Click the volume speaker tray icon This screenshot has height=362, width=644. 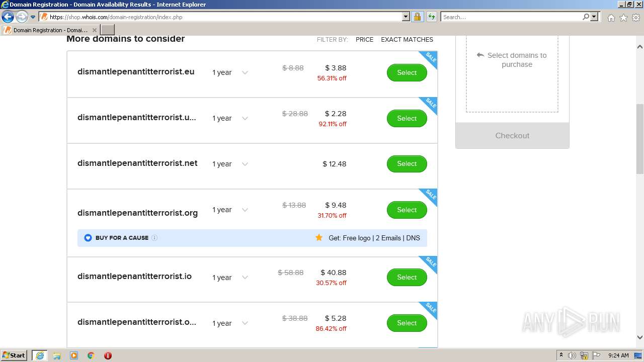point(572,355)
